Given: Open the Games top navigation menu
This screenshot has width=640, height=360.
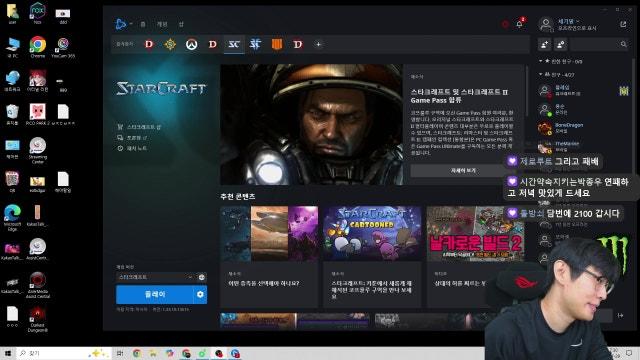Looking at the screenshot, I should tap(162, 24).
